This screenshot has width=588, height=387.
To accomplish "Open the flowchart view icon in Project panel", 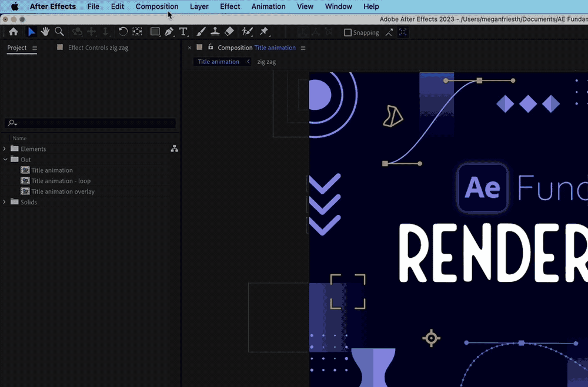I will pyautogui.click(x=175, y=149).
